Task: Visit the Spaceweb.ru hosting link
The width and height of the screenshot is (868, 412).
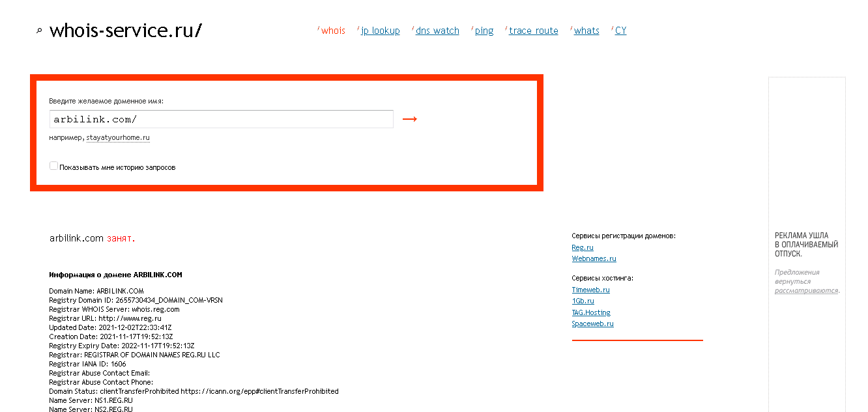Action: 592,323
